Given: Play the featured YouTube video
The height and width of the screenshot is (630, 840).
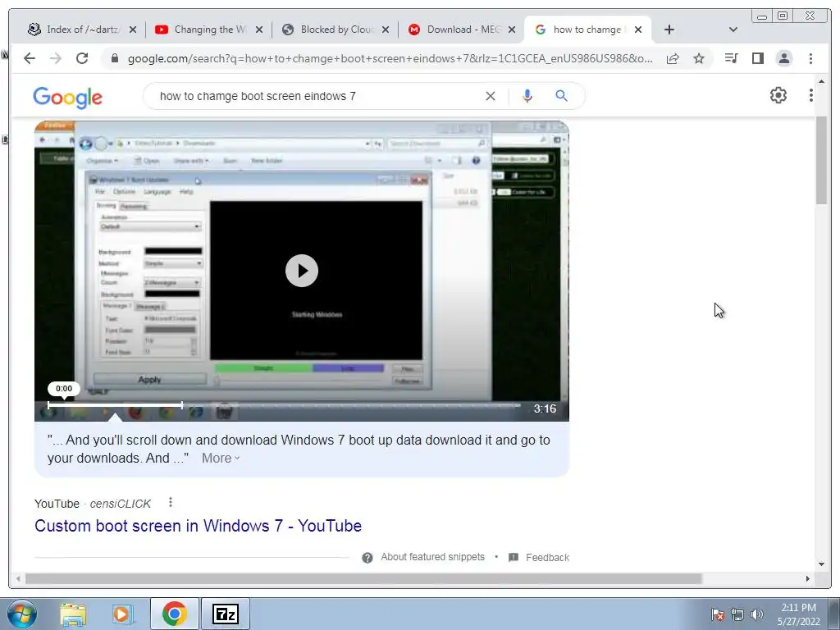Looking at the screenshot, I should pos(302,271).
